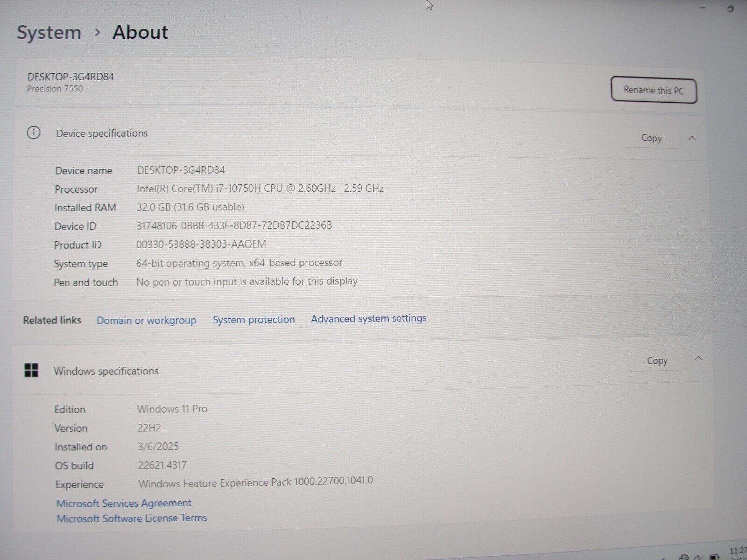Open the System protection link
Screen dimensions: 747x560
pos(254,320)
